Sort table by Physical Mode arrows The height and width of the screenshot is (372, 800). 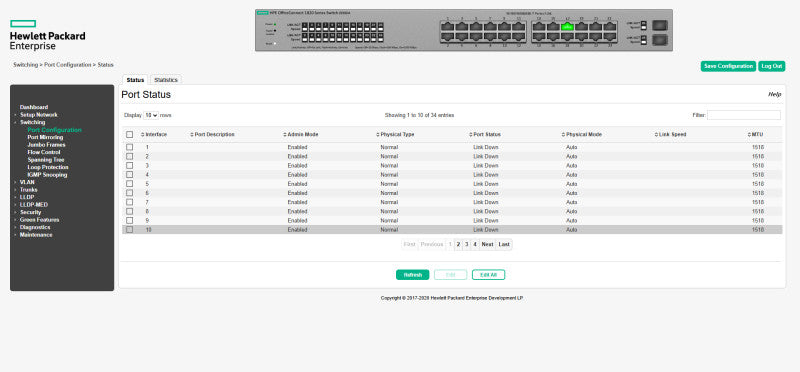(x=563, y=135)
